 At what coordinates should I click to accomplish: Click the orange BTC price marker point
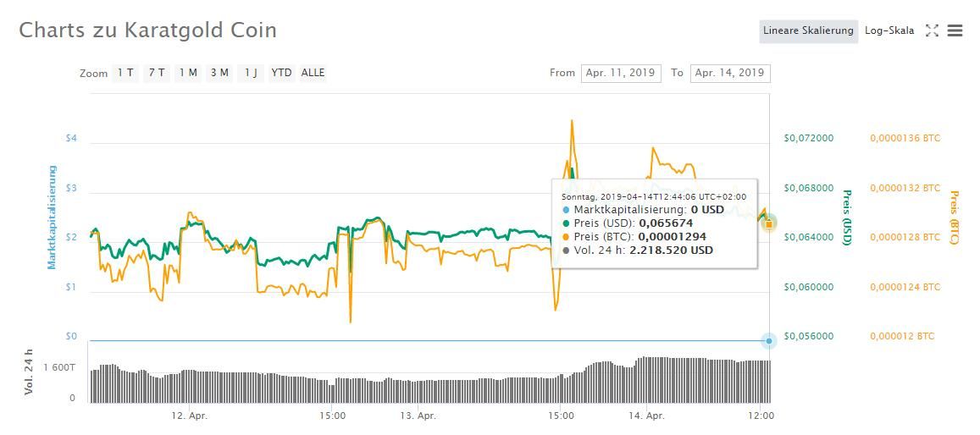coord(769,223)
